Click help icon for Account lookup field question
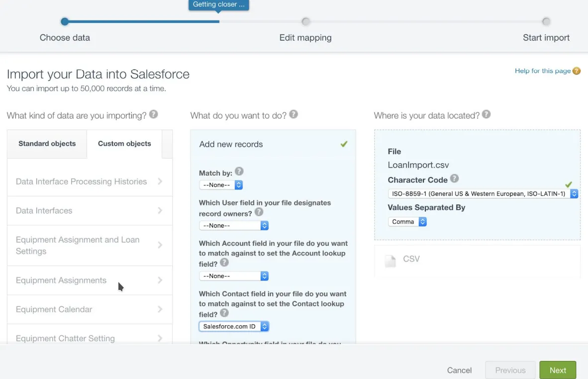Viewport: 588px width, 379px height. tap(224, 263)
